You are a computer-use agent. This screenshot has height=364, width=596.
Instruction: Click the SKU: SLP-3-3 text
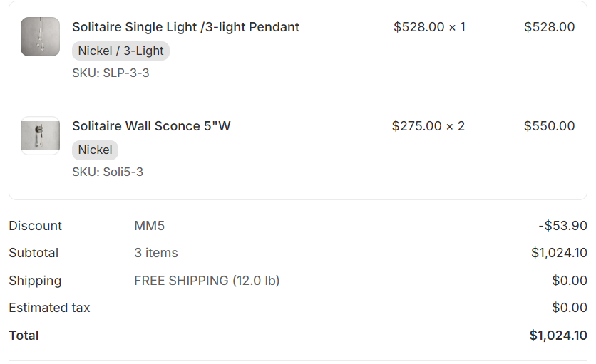tap(111, 73)
